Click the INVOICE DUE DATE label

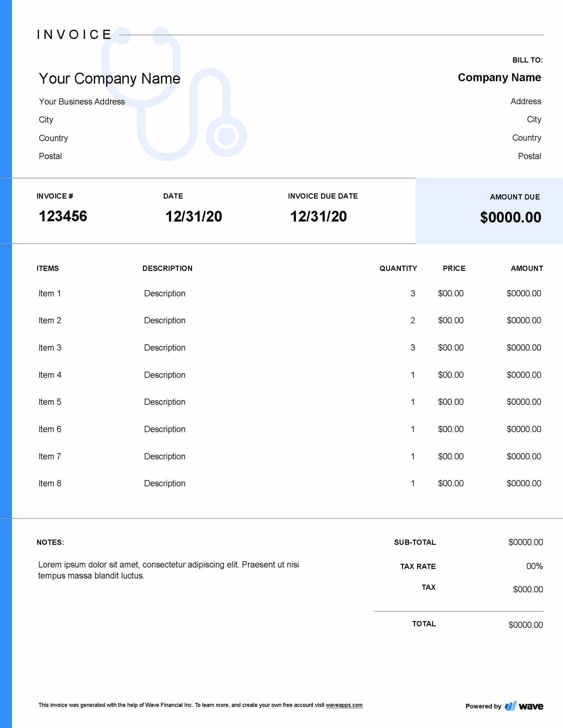click(x=323, y=196)
